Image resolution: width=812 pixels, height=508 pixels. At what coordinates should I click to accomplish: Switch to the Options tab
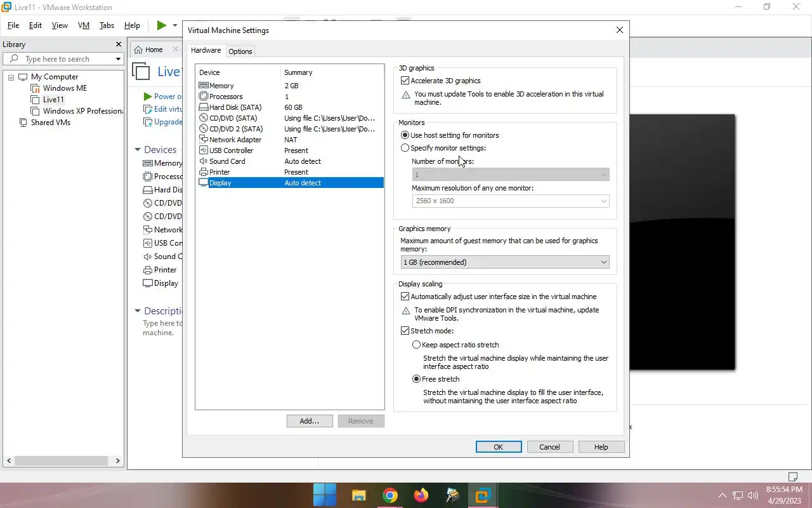[240, 51]
